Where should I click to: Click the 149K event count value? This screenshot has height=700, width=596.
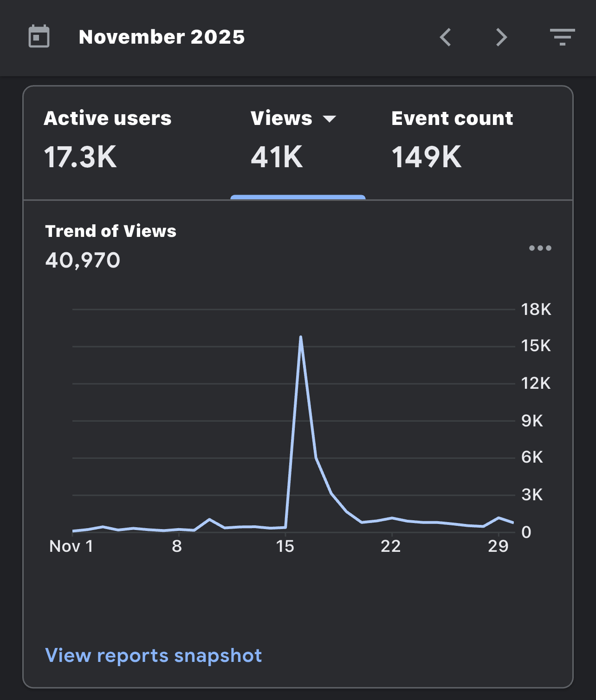click(x=427, y=157)
